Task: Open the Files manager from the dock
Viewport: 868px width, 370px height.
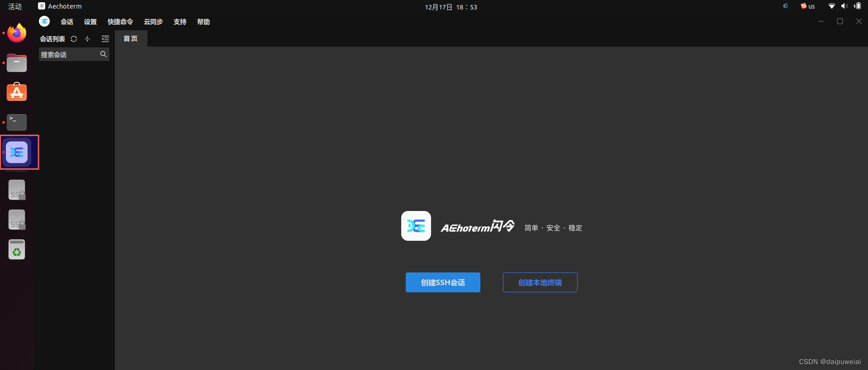Action: click(x=17, y=63)
